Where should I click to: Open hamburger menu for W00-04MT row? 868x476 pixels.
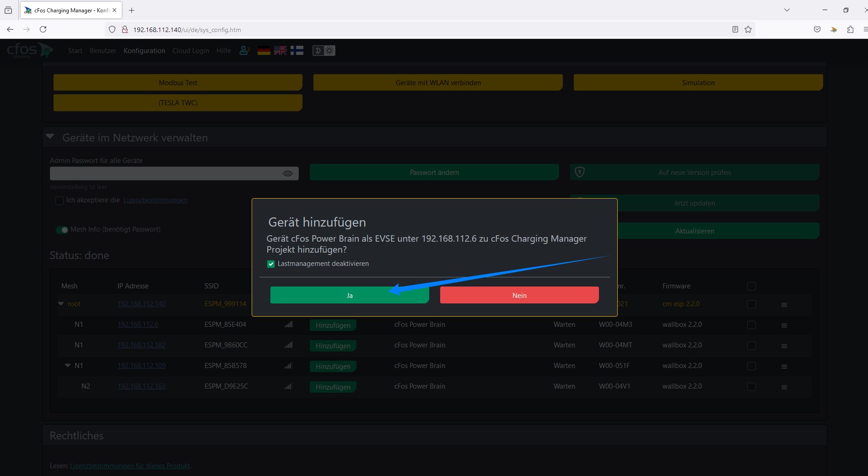tap(784, 346)
